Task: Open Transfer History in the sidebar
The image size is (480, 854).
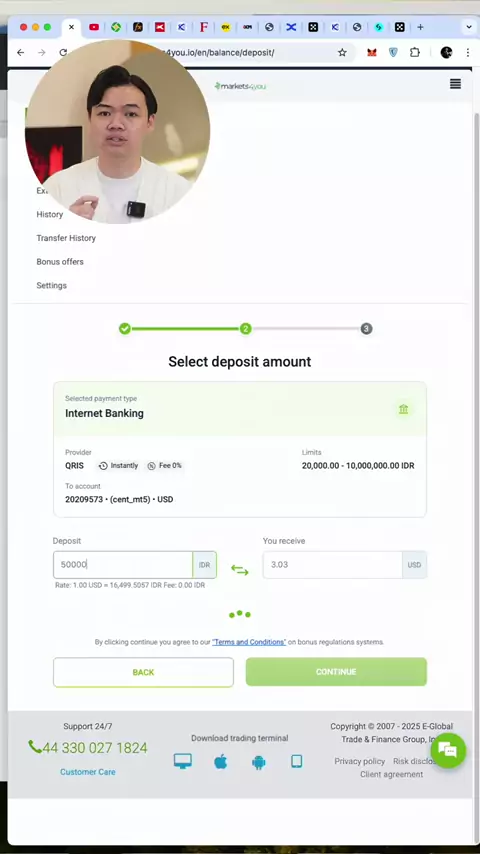Action: [x=66, y=238]
